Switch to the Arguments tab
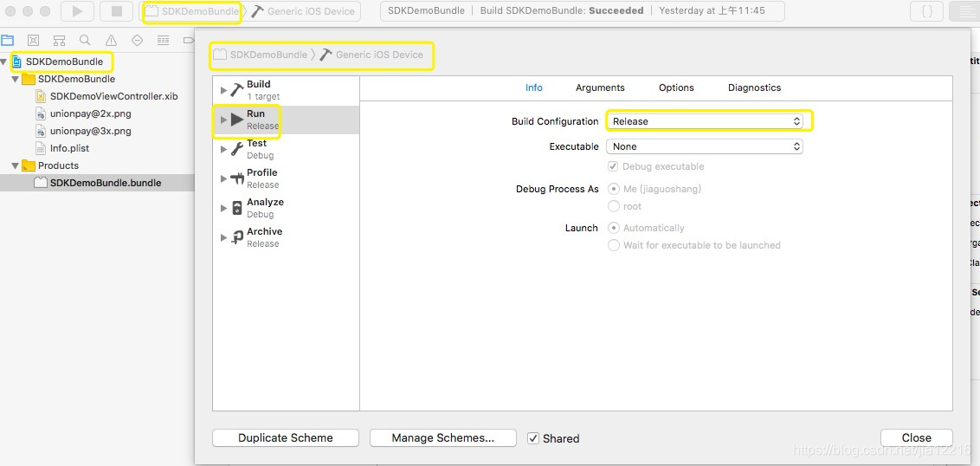This screenshot has height=466, width=980. (x=600, y=87)
